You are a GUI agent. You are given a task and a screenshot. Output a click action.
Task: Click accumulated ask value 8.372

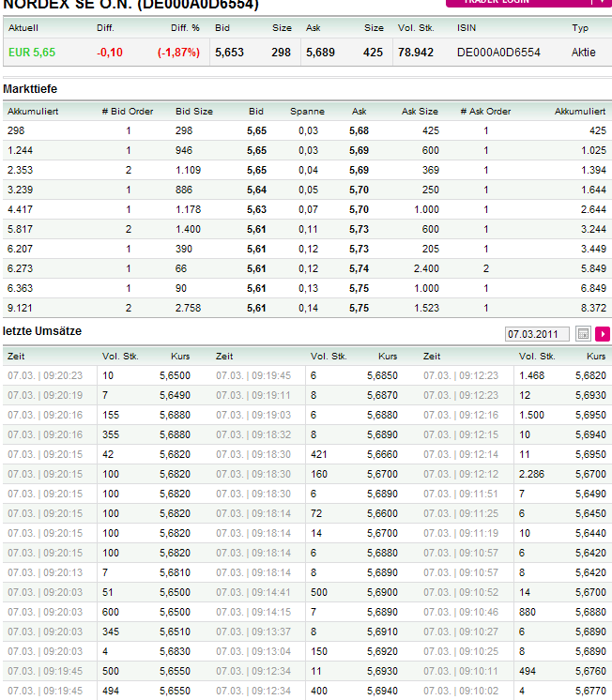click(x=593, y=308)
